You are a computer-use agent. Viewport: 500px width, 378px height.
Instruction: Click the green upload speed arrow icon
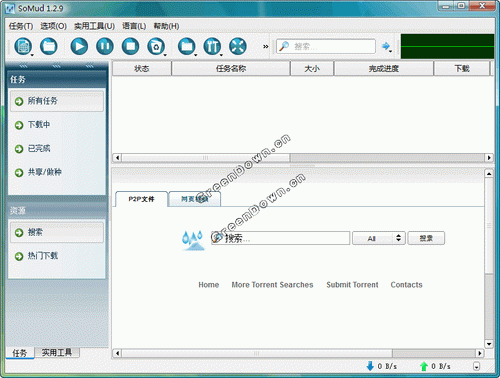(424, 366)
